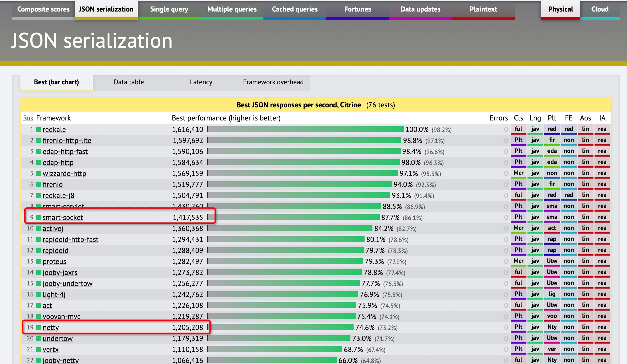This screenshot has height=364, width=627.
Task: Open the edap-http framework link
Action: click(x=58, y=163)
